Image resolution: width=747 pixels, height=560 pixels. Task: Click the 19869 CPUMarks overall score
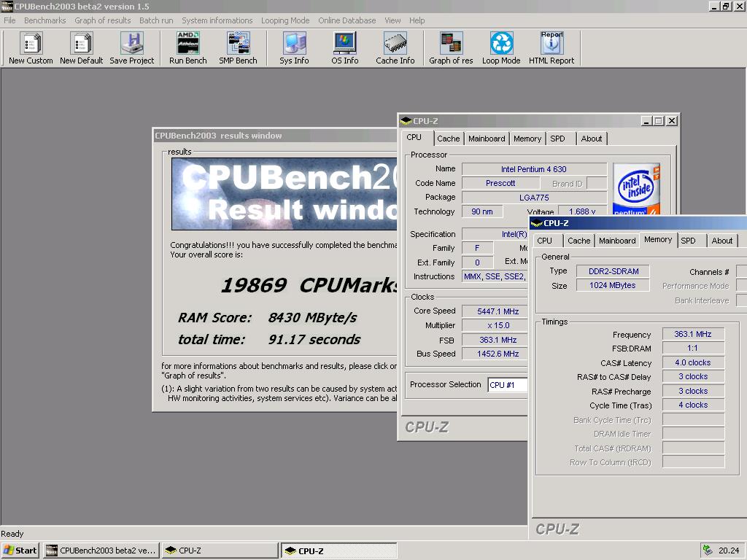[x=309, y=285]
